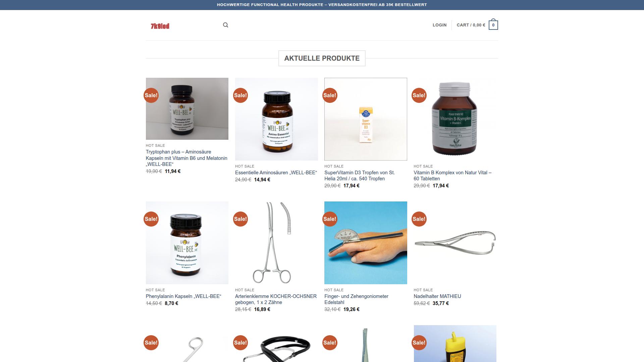Open the LOGIN menu item
644x362 pixels.
[x=439, y=25]
